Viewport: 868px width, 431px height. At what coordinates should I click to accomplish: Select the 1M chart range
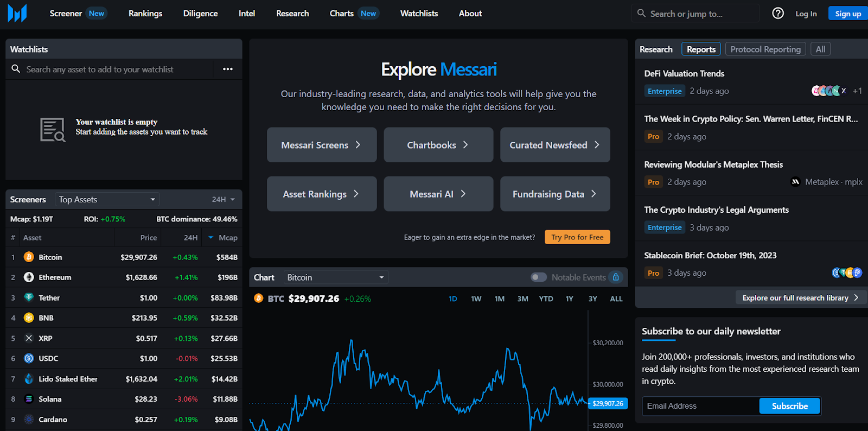pyautogui.click(x=500, y=299)
